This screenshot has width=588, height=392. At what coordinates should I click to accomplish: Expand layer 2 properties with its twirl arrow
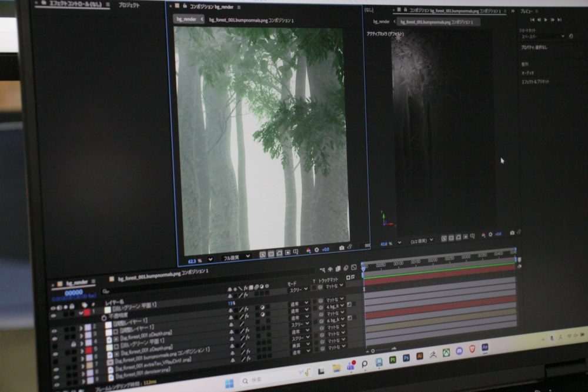pyautogui.click(x=81, y=327)
